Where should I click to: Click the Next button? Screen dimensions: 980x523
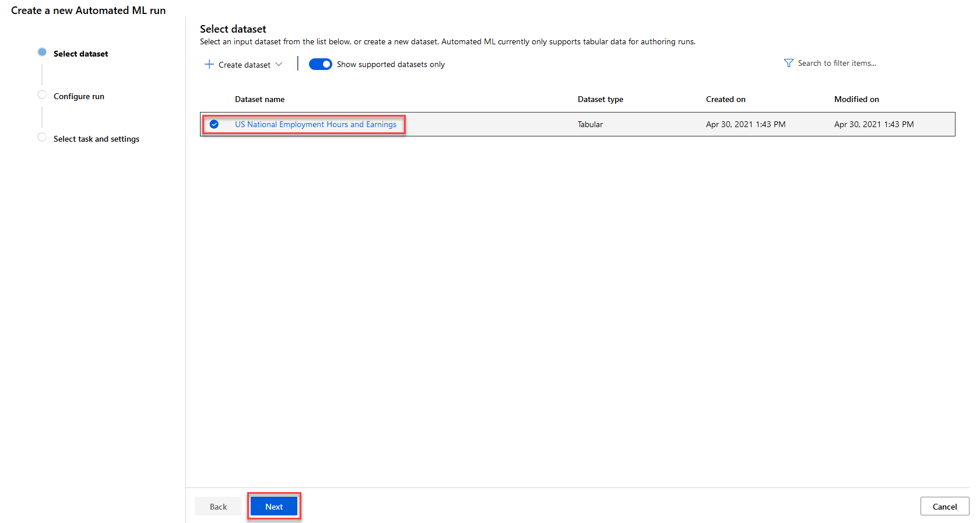pyautogui.click(x=274, y=507)
